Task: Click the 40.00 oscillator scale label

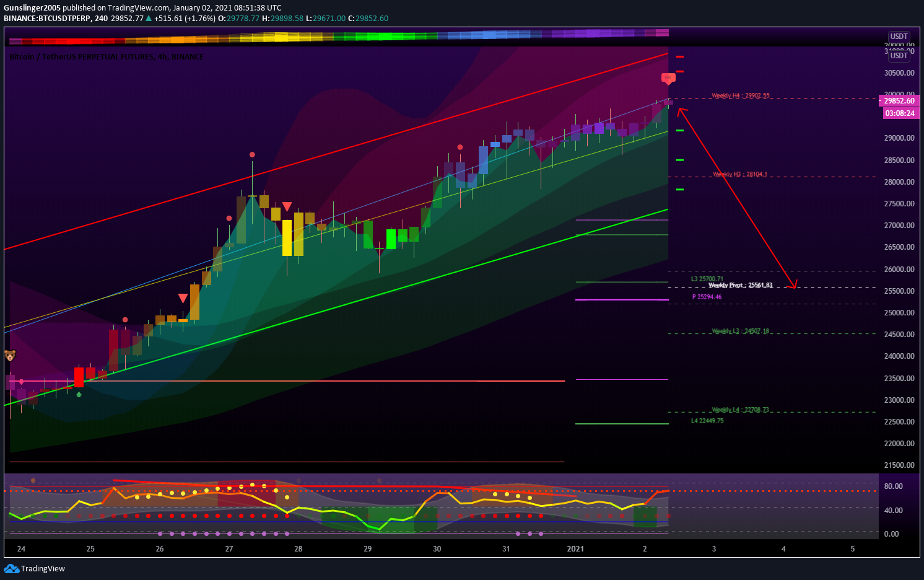Action: 893,511
